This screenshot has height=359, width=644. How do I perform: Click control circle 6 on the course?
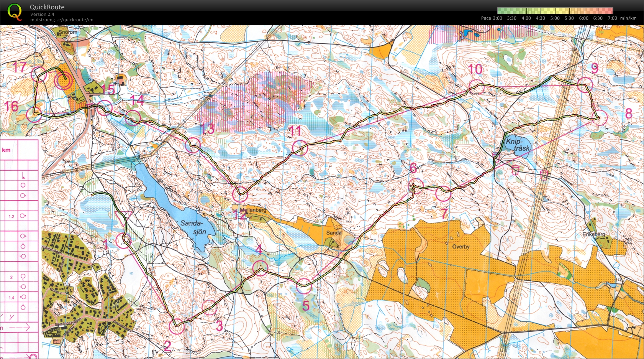(x=416, y=186)
